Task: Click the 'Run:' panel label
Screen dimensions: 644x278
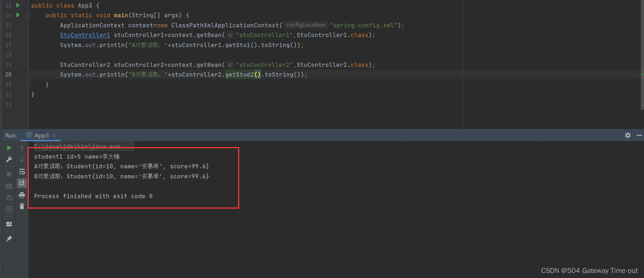Action: (11, 135)
